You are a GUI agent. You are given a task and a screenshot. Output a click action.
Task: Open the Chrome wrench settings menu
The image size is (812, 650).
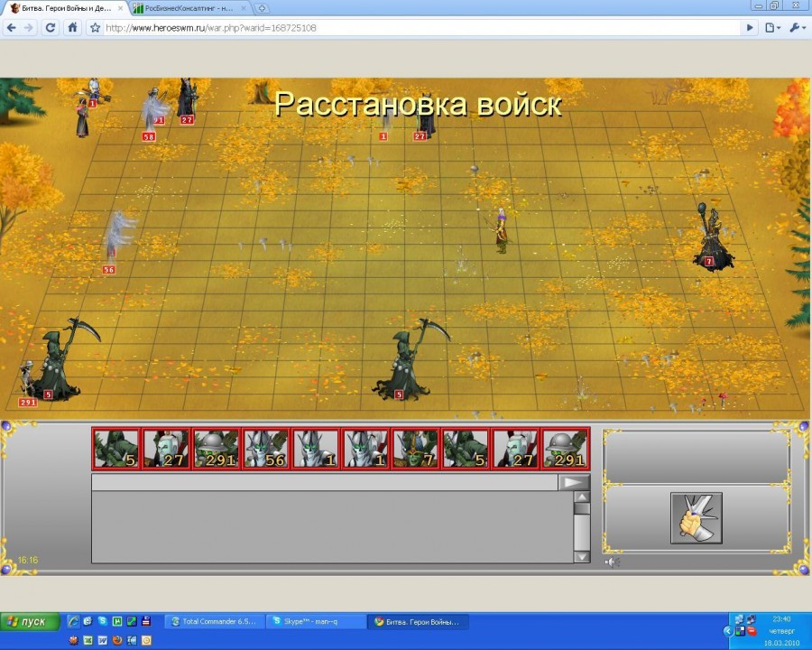797,28
